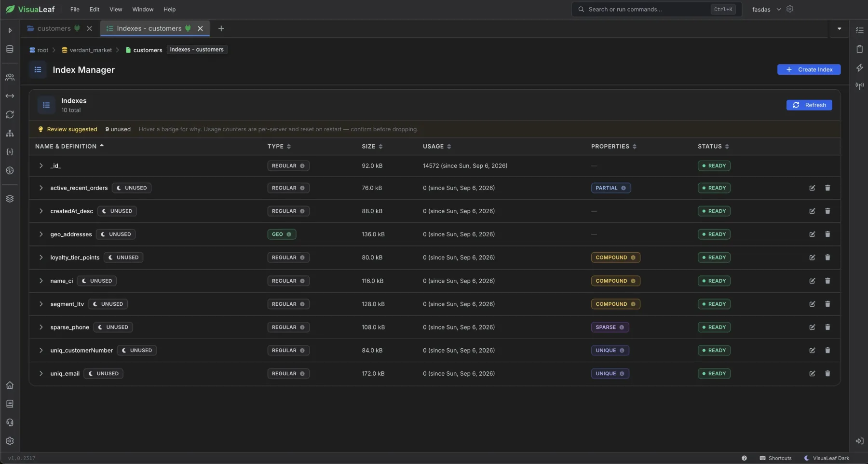Sort by NAME & DEFINITION column
The height and width of the screenshot is (464, 868).
69,147
